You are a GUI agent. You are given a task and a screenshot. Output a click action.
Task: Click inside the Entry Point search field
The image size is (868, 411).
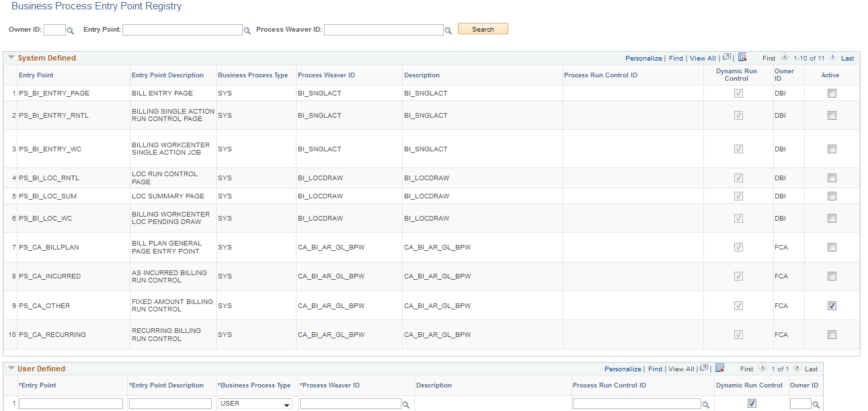click(182, 30)
